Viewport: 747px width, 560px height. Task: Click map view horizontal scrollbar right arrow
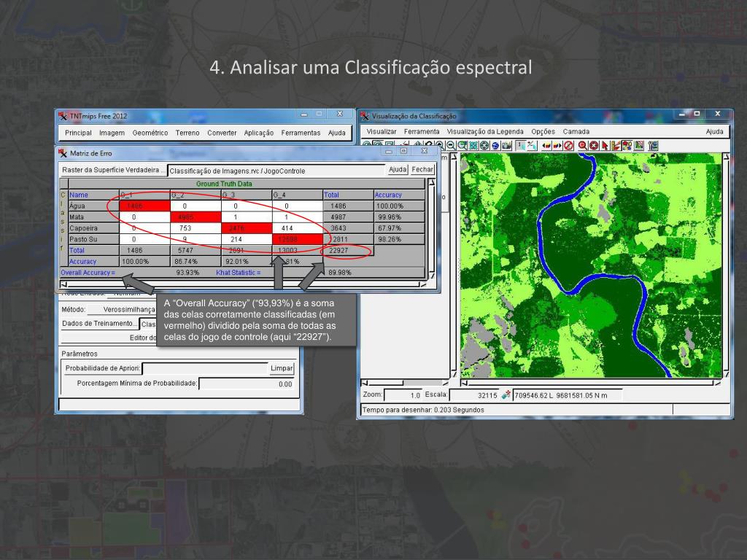718,382
